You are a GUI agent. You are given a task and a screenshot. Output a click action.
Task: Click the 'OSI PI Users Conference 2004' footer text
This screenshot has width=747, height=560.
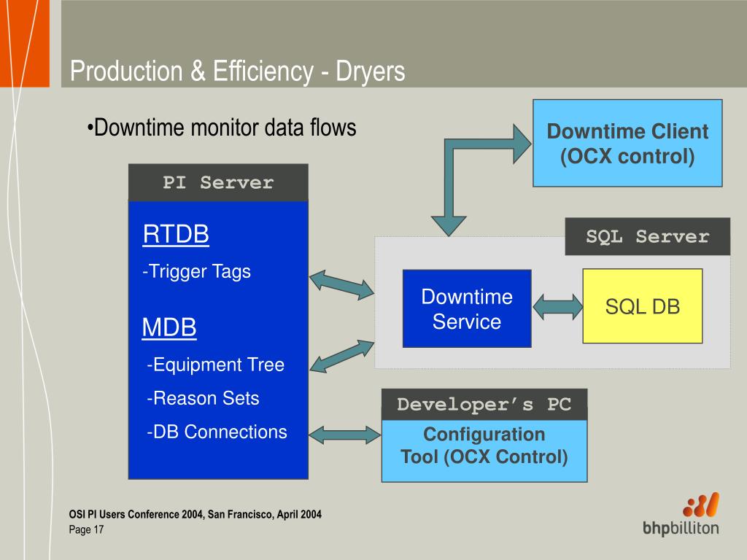(x=196, y=514)
